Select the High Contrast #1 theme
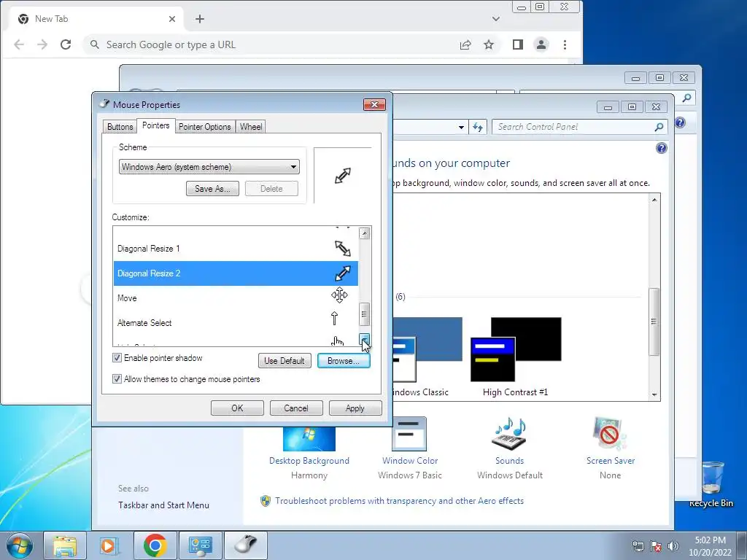Image resolution: width=747 pixels, height=560 pixels. [516, 356]
